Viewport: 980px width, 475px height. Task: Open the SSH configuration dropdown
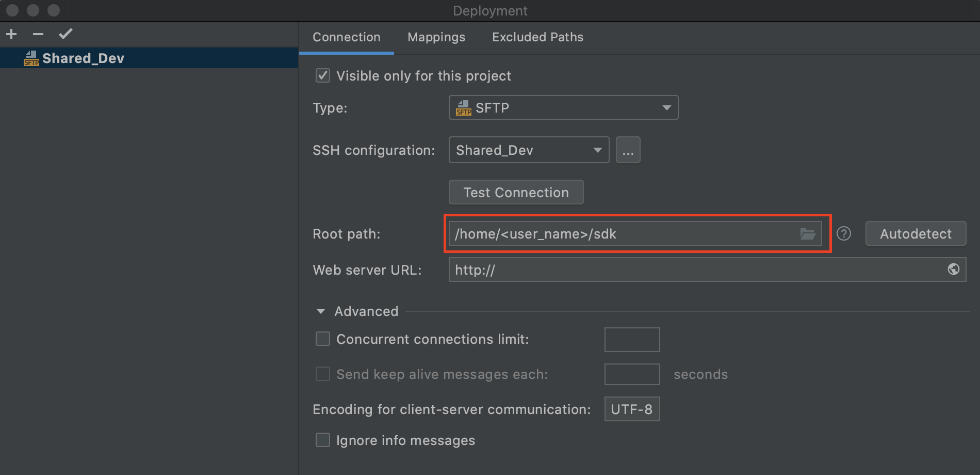(529, 150)
